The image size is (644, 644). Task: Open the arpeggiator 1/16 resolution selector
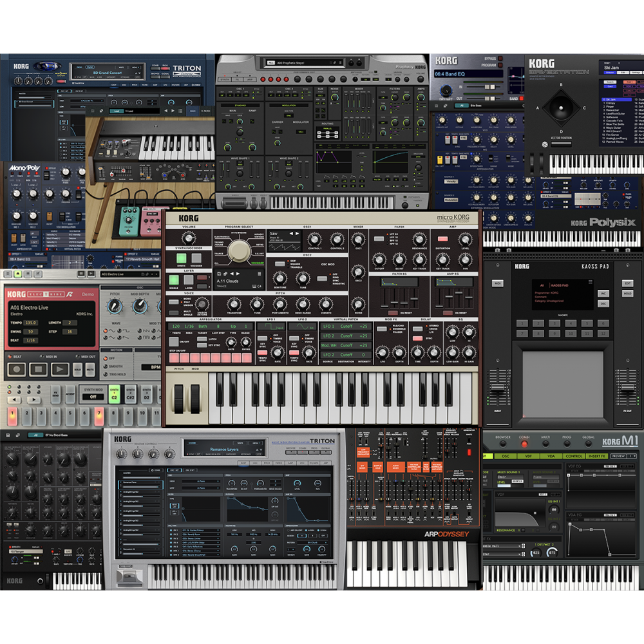[x=189, y=326]
